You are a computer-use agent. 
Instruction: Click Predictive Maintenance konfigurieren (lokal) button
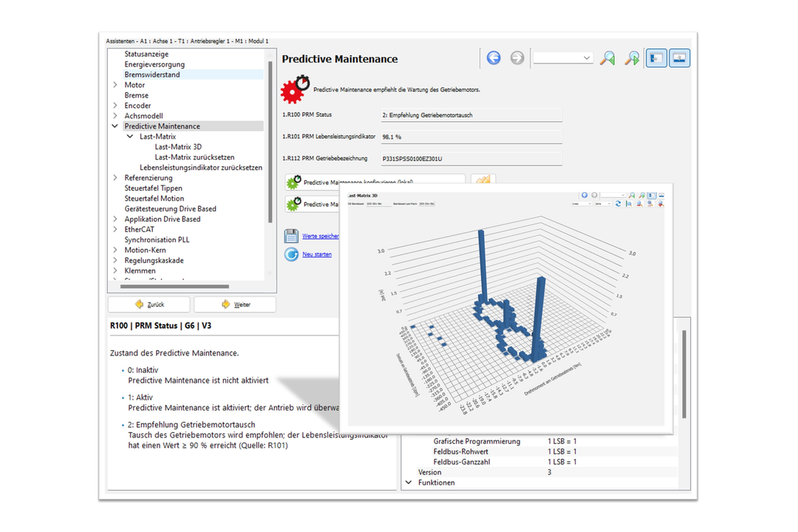click(375, 180)
